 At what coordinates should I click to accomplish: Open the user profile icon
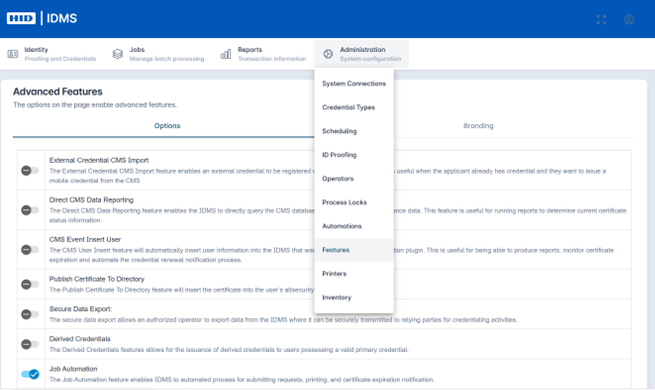[629, 20]
